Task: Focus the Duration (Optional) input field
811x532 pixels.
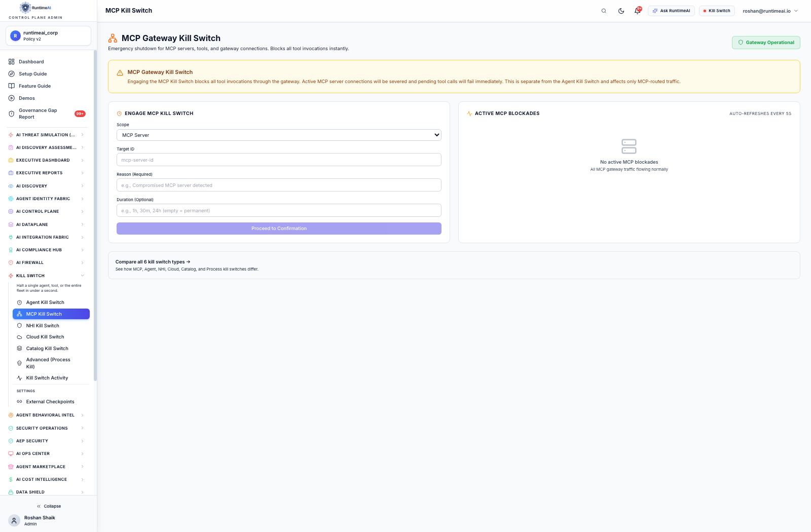Action: [279, 210]
